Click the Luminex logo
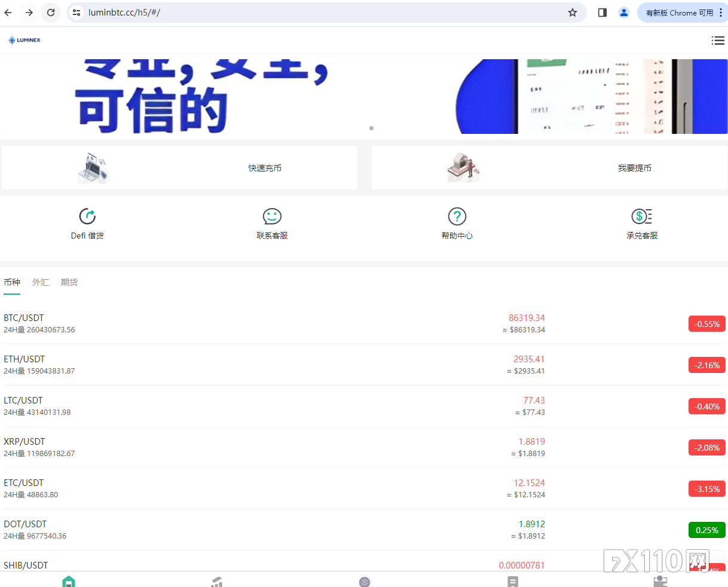The image size is (728, 587). point(24,40)
